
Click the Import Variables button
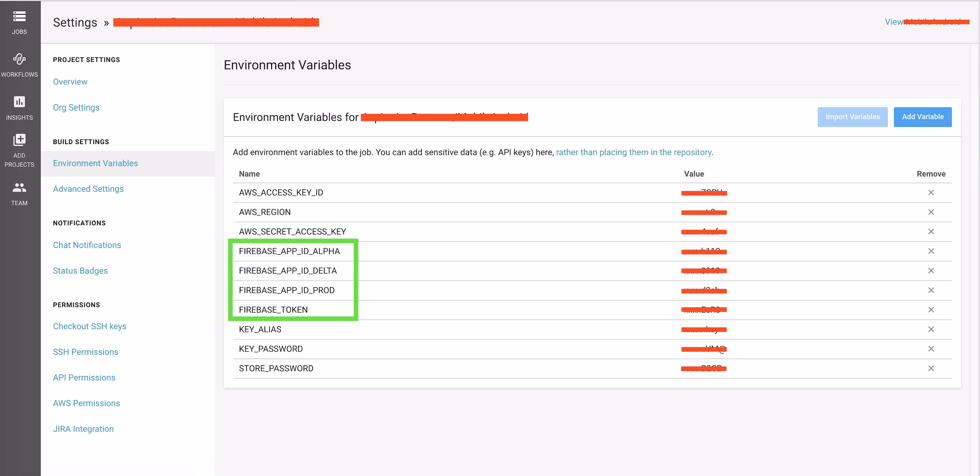(852, 117)
